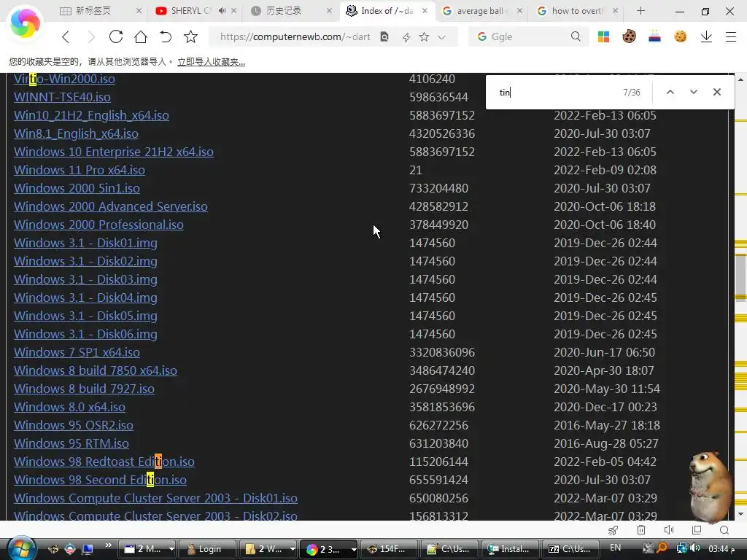Open the Windows Start orb
This screenshot has height=560, width=747.
[x=21, y=548]
